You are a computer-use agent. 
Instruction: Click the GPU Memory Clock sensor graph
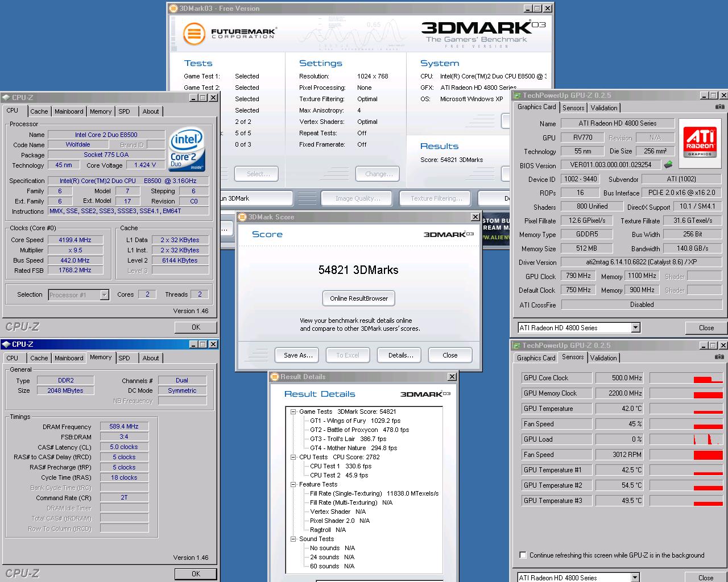(x=686, y=393)
